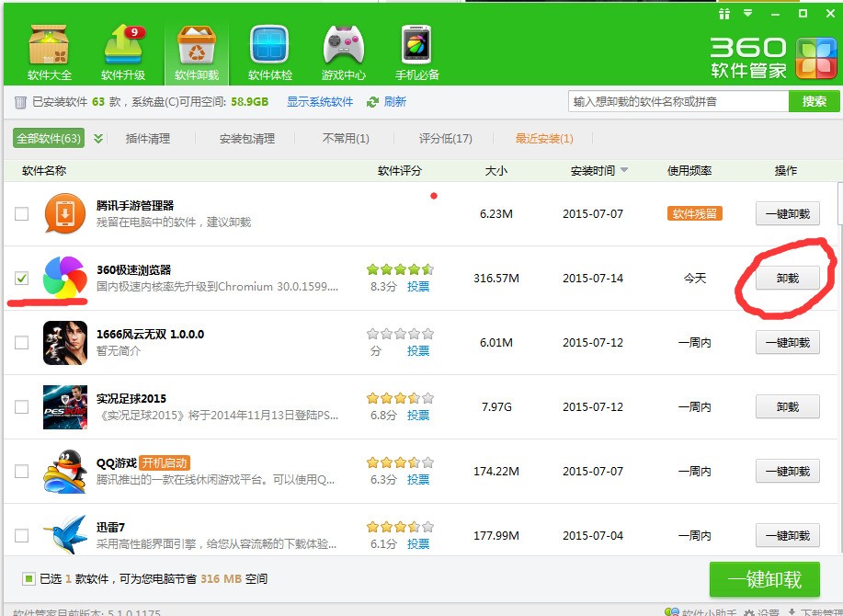Click the QQ游戏 penguin icon
843x616 pixels.
[64, 471]
